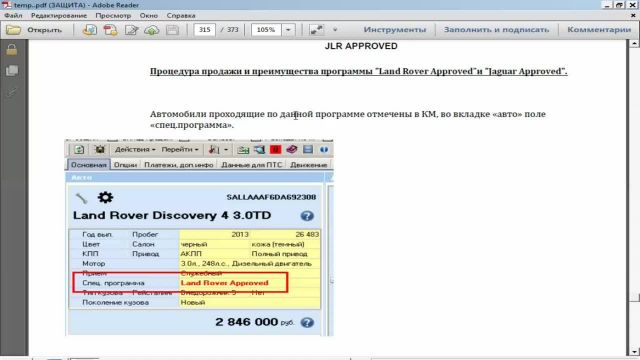Click the security lock icon in sidebar
Screen dimensions: 640x360
pos(12,50)
